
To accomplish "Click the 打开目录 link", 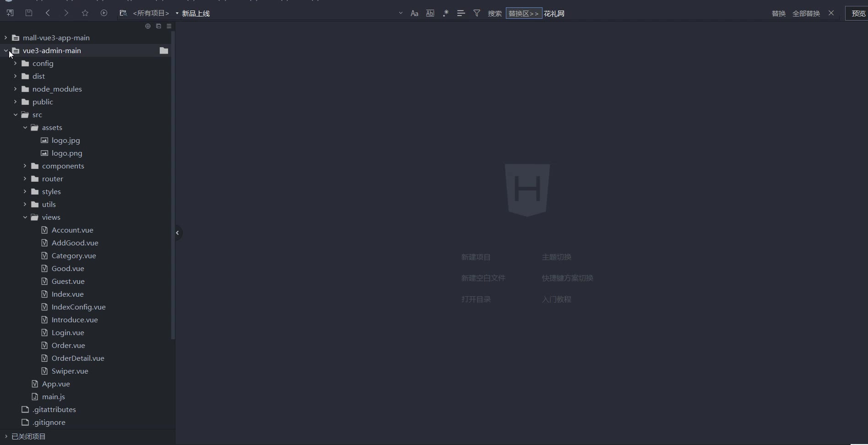I will 476,299.
